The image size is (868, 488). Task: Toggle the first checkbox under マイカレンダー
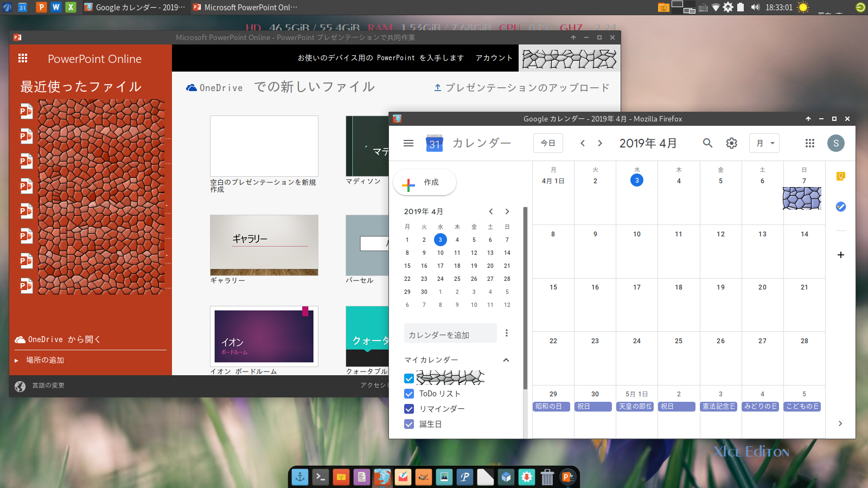(409, 378)
